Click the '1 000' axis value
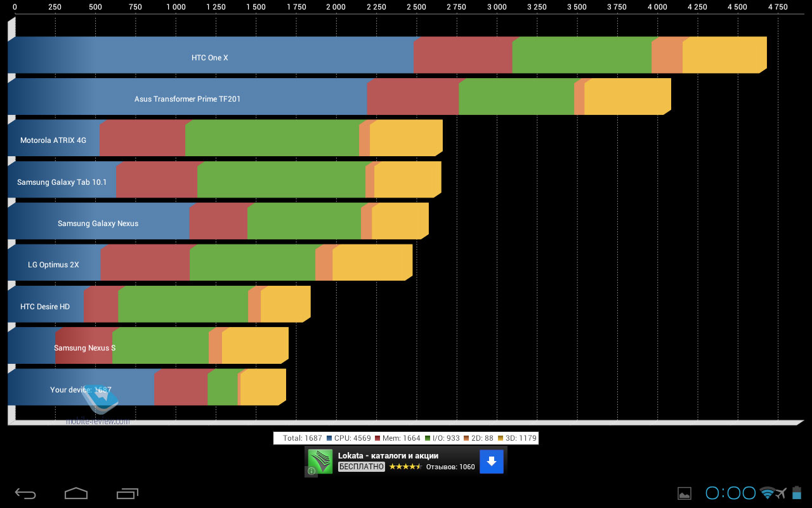The height and width of the screenshot is (508, 812). (x=176, y=8)
